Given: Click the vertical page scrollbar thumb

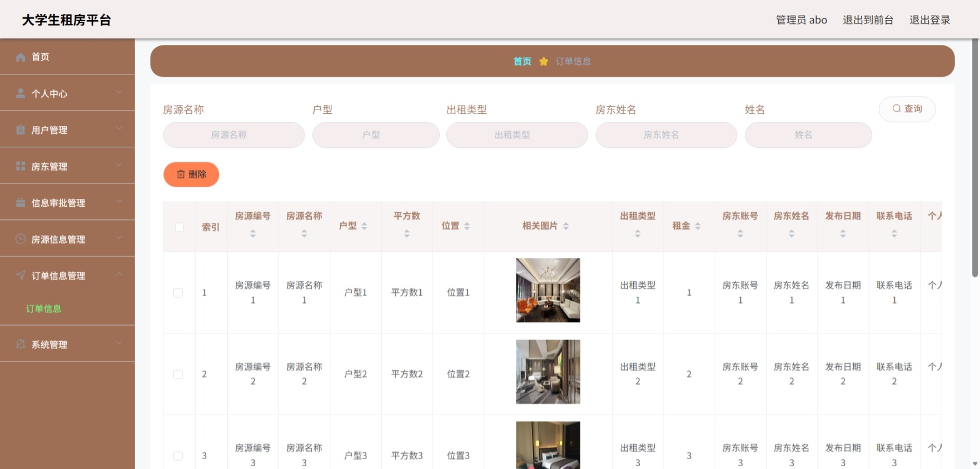Looking at the screenshot, I should 975,158.
